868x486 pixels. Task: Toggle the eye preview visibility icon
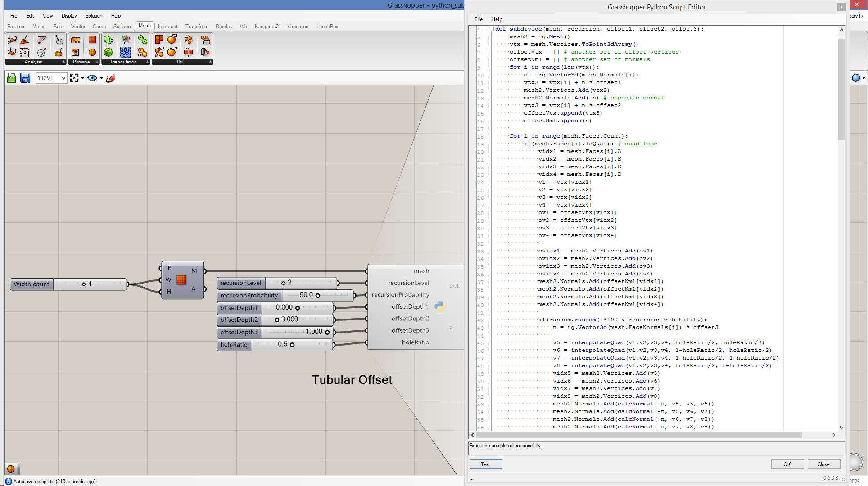tap(92, 78)
